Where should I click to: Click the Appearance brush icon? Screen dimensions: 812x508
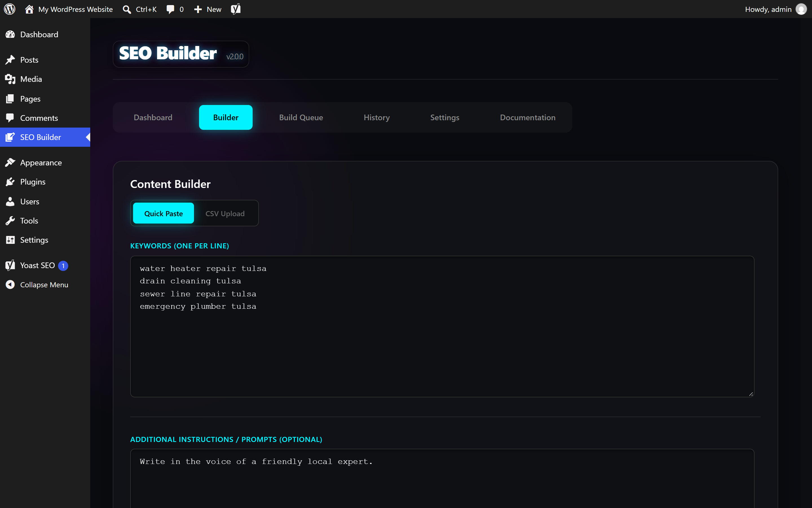[10, 162]
